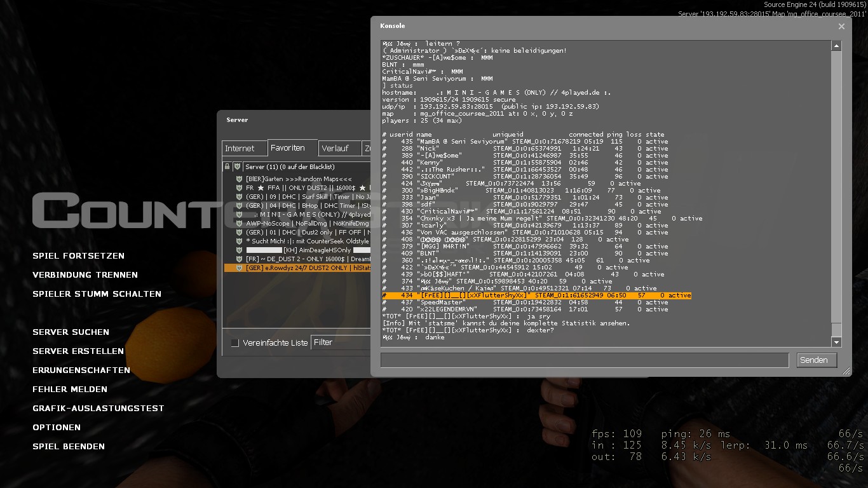Image resolution: width=868 pixels, height=488 pixels.
Task: Select DHC BHop server row
Action: [297, 206]
